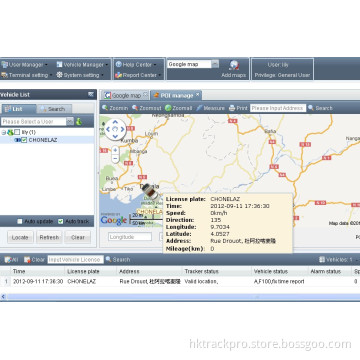
Task: Open the Please Select a User dropdown
Action: 70,122
